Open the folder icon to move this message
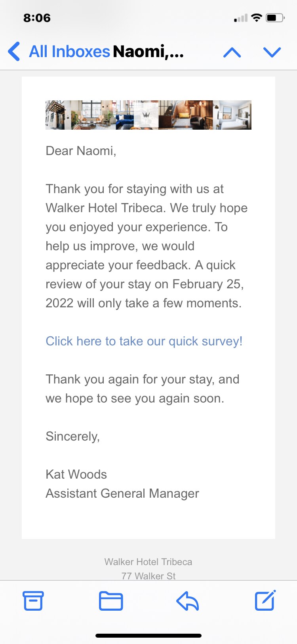The height and width of the screenshot is (644, 297). [x=111, y=600]
